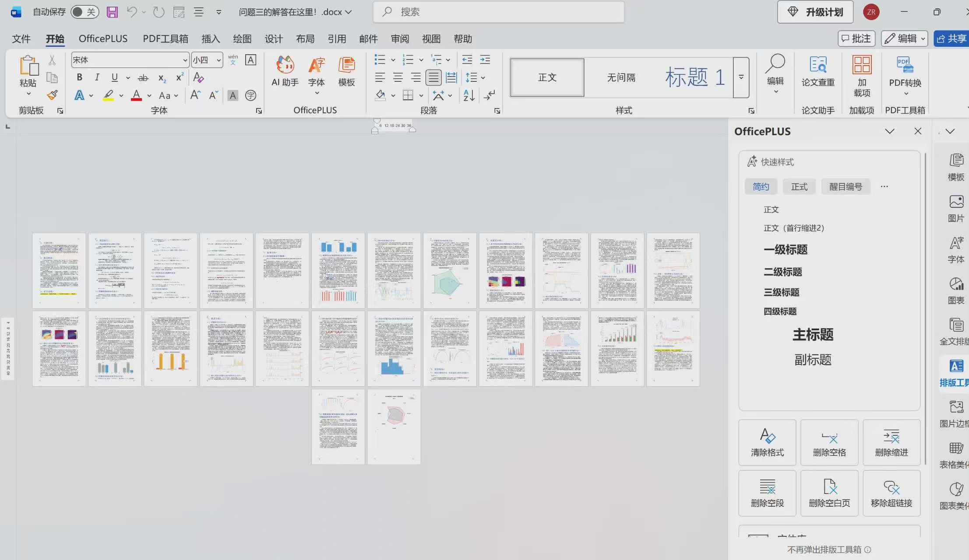The width and height of the screenshot is (969, 560).
Task: Toggle bold formatting
Action: [x=79, y=77]
